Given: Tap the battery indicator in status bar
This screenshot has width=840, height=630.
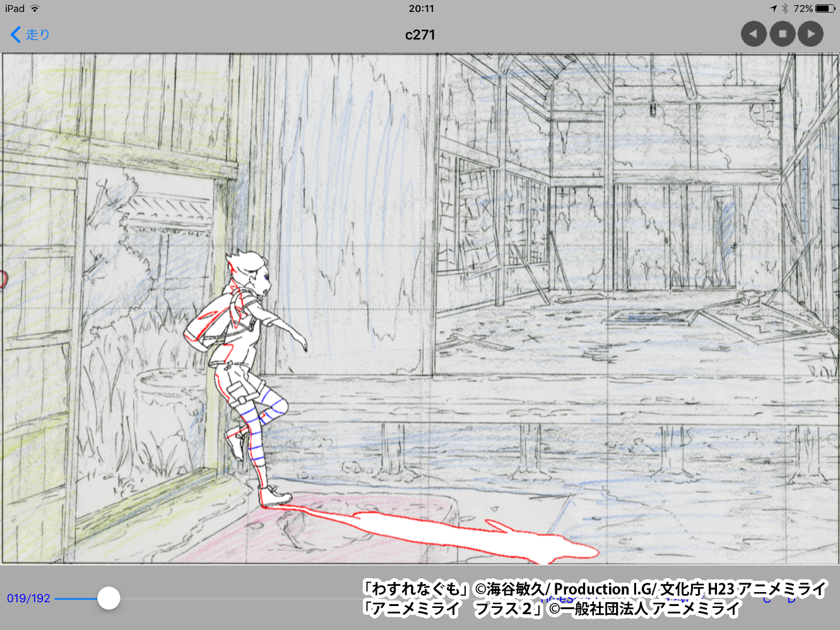Looking at the screenshot, I should [x=825, y=8].
